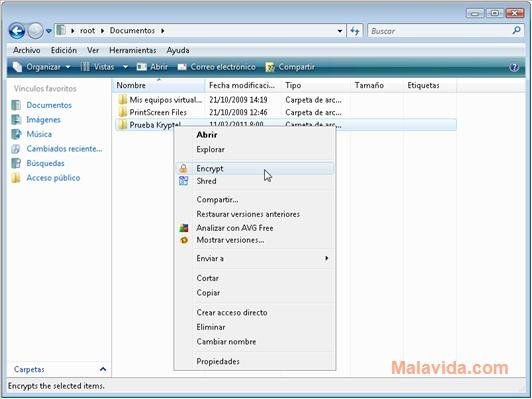Click the Forward navigation arrow
The width and height of the screenshot is (532, 399).
pos(35,31)
